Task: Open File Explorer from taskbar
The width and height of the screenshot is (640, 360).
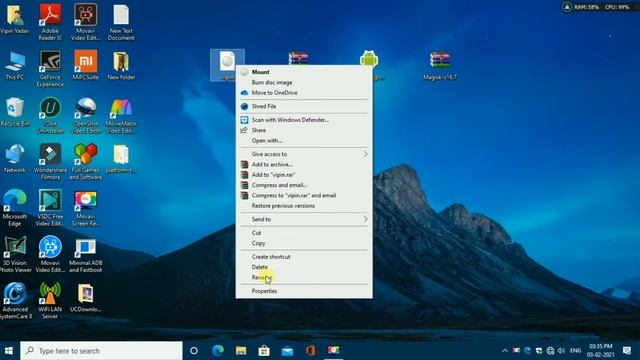Action: 241,351
